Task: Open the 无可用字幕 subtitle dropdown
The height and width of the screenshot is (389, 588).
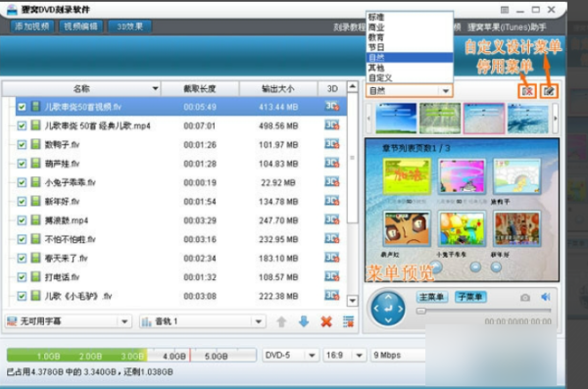Action: pos(124,321)
